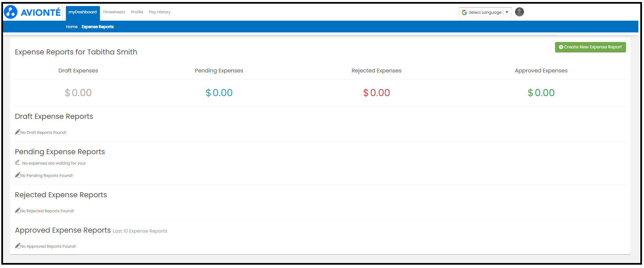Click pencil icon beside No Draft Reports

tap(17, 132)
